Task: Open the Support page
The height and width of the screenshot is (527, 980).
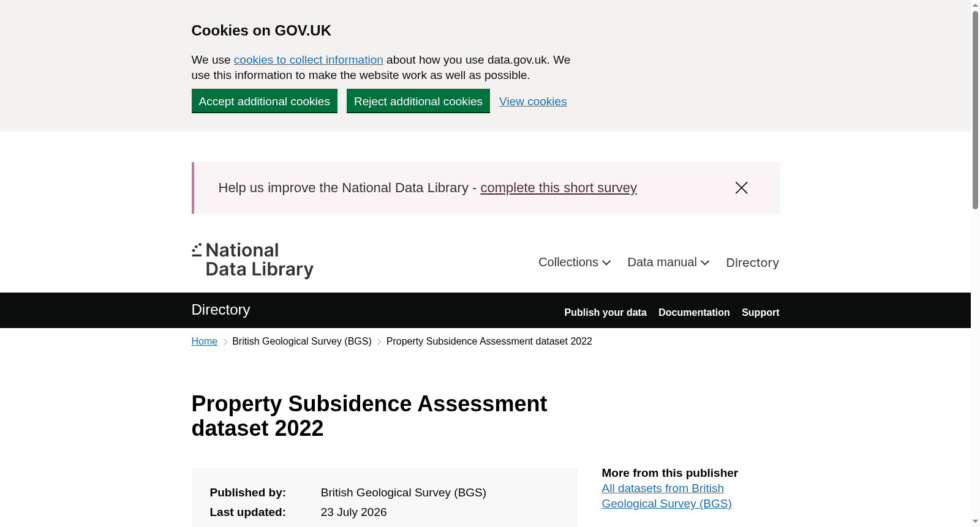Action: pos(761,312)
